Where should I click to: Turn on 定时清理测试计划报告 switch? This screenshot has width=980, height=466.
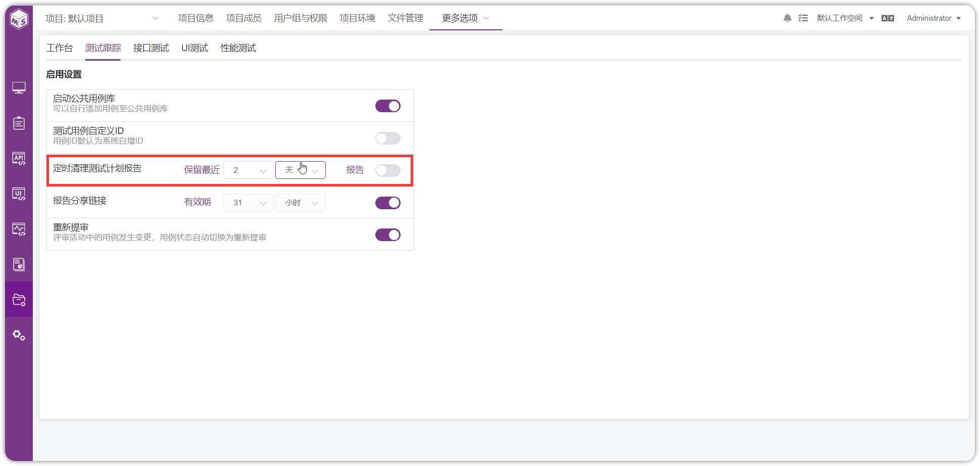pyautogui.click(x=388, y=170)
